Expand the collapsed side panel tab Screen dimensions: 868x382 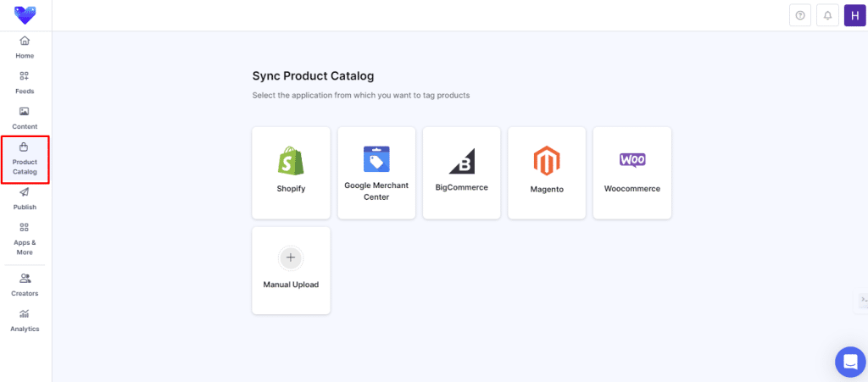pos(862,300)
